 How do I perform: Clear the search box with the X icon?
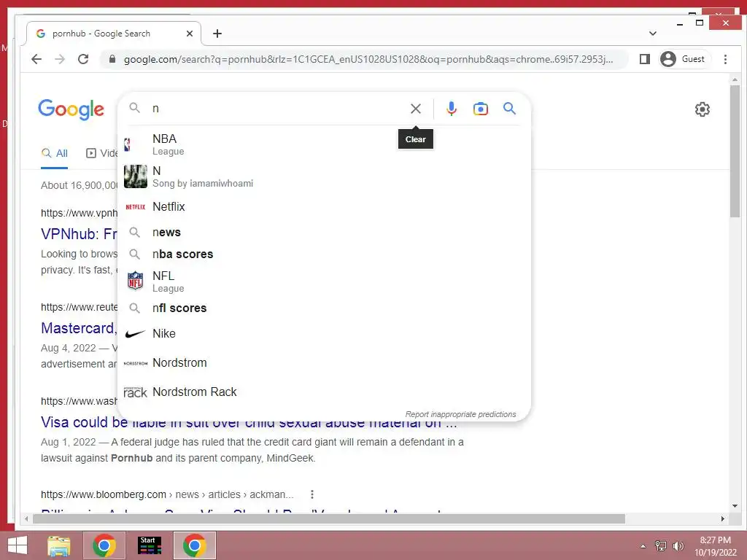tap(415, 109)
